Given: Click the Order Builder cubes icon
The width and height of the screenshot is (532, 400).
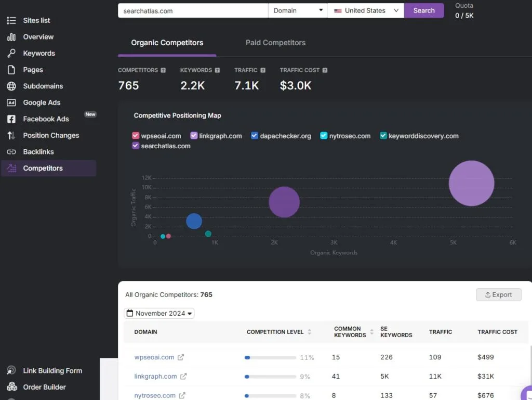Looking at the screenshot, I should tap(11, 386).
